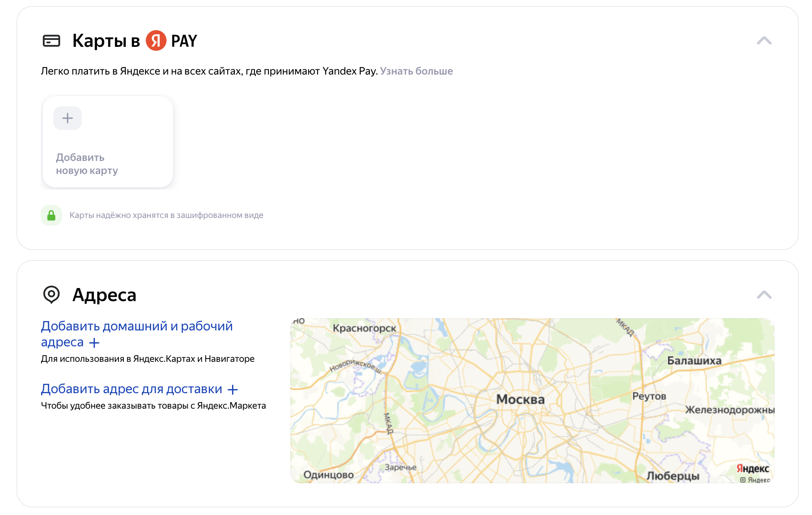Viewport: 812px width, 515px height.
Task: Click 'Карты в' section heading text
Action: click(x=106, y=41)
